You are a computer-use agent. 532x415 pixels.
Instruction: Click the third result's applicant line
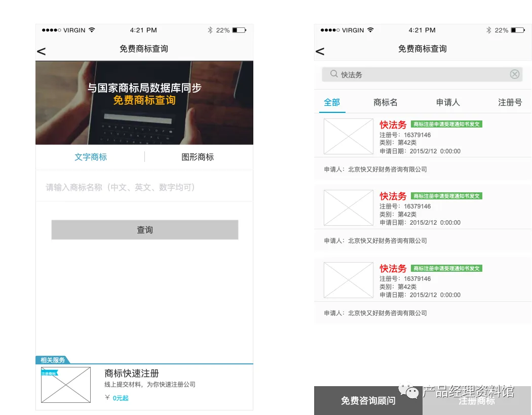pos(375,313)
